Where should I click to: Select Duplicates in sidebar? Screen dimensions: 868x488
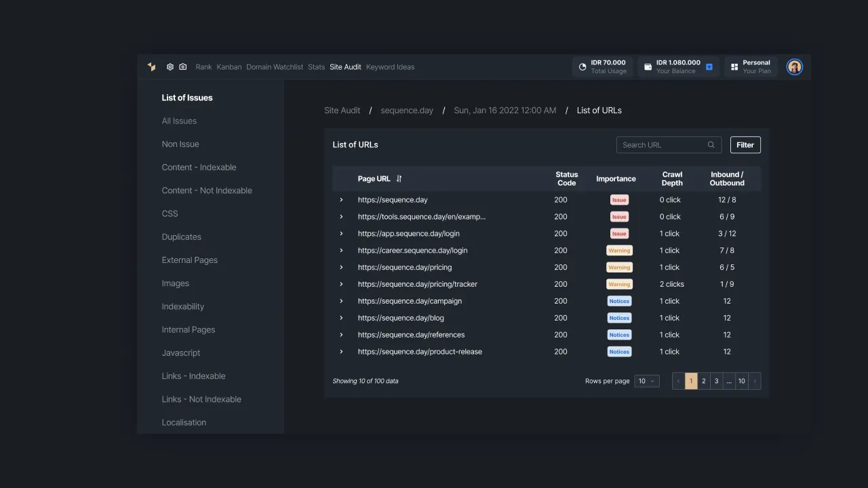[x=181, y=237]
